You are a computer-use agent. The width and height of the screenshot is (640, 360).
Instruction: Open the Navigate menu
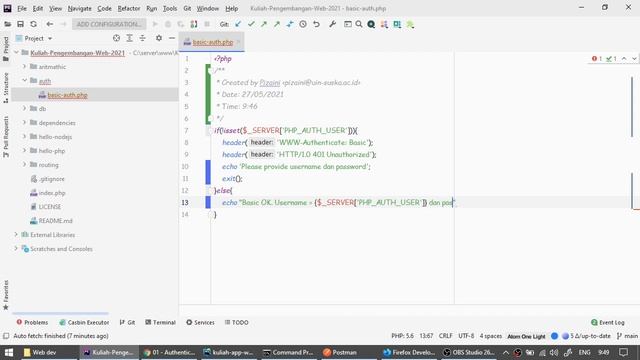[x=80, y=8]
